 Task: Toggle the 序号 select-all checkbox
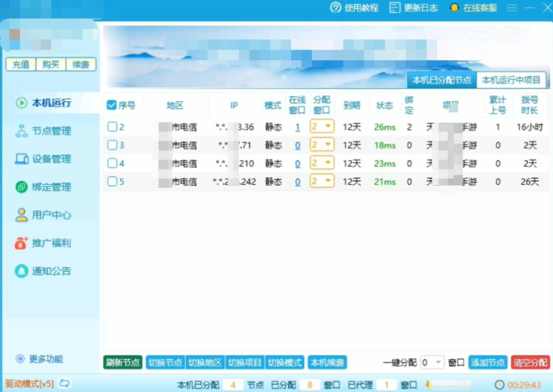(x=112, y=105)
